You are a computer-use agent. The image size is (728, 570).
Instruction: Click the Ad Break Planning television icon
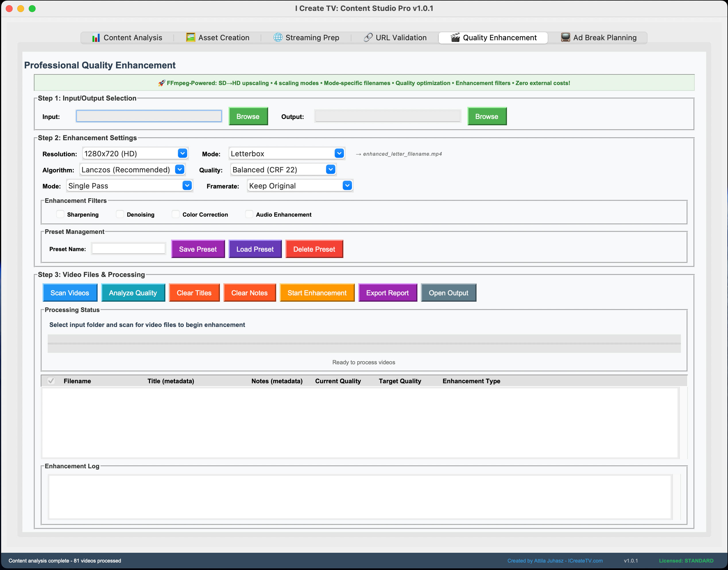click(565, 37)
